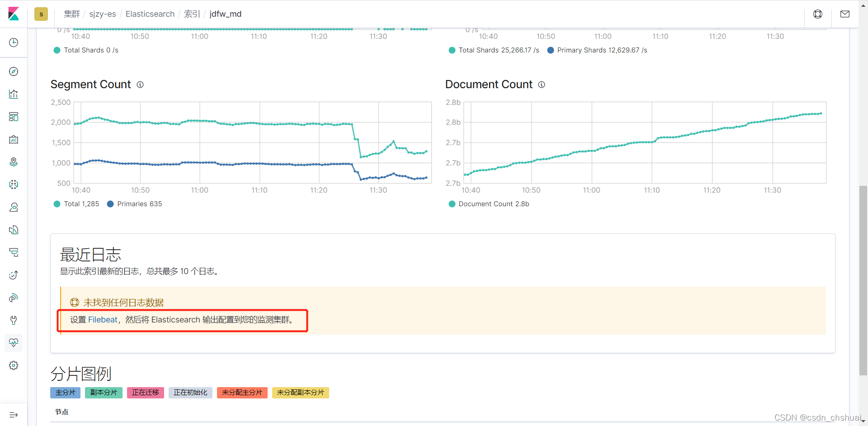
Task: Open SIEM from the sidebar
Action: (x=14, y=298)
